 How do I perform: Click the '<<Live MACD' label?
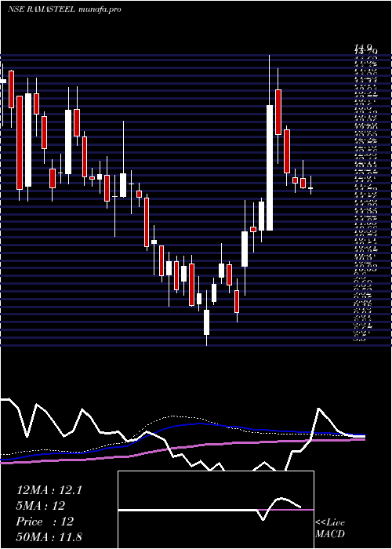tap(330, 529)
